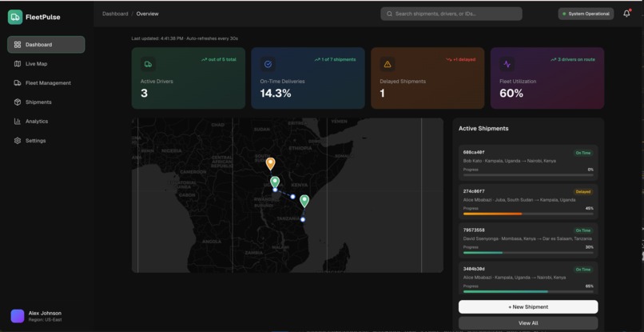The image size is (644, 332).
Task: Click the Delayed badge on 274c06f7
Action: [582, 192]
